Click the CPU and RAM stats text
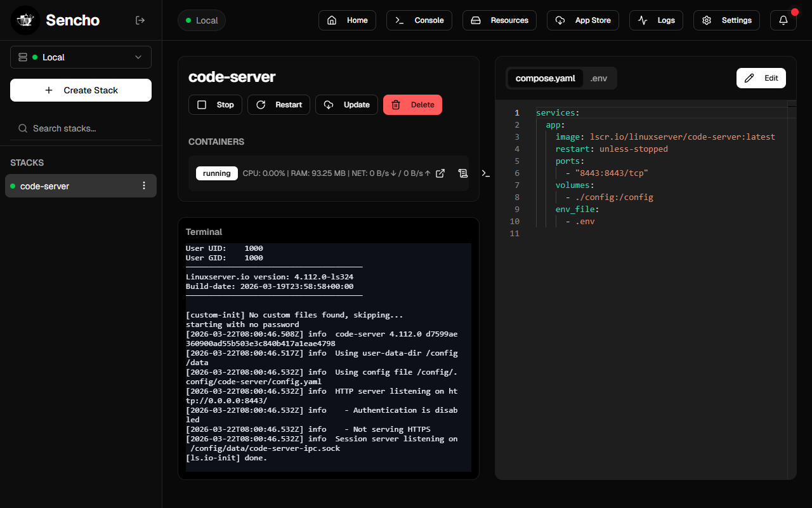This screenshot has width=812, height=508. [337, 173]
